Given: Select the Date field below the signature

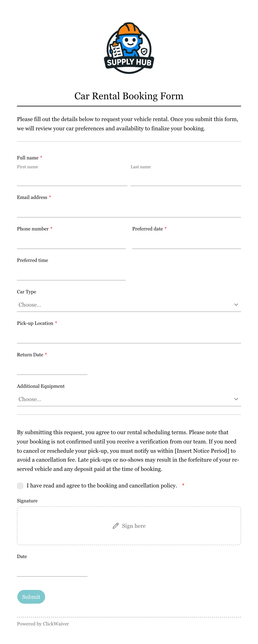Looking at the screenshot, I should [x=52, y=570].
